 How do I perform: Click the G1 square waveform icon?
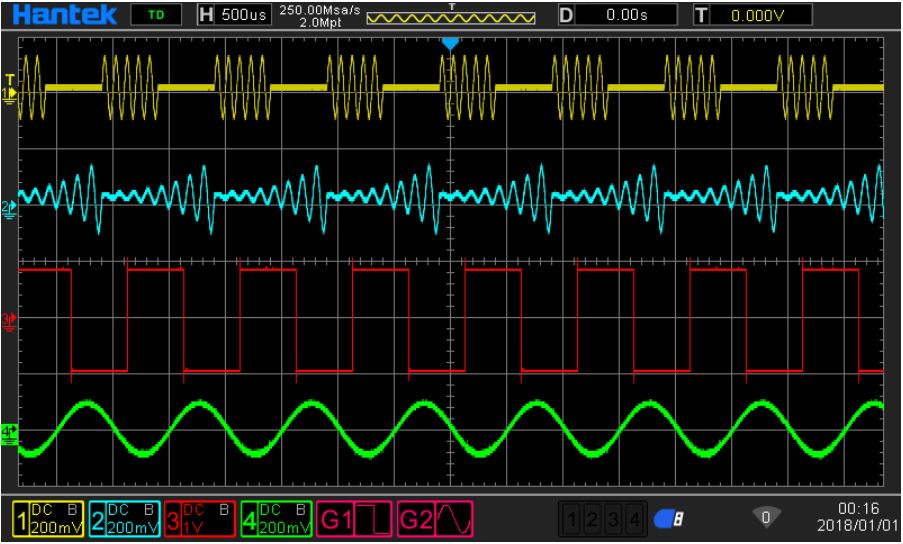(373, 519)
